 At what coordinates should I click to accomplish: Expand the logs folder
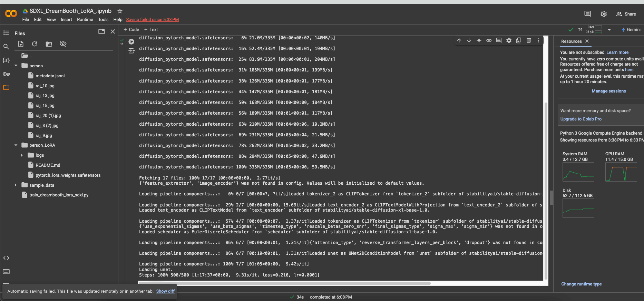(x=22, y=155)
